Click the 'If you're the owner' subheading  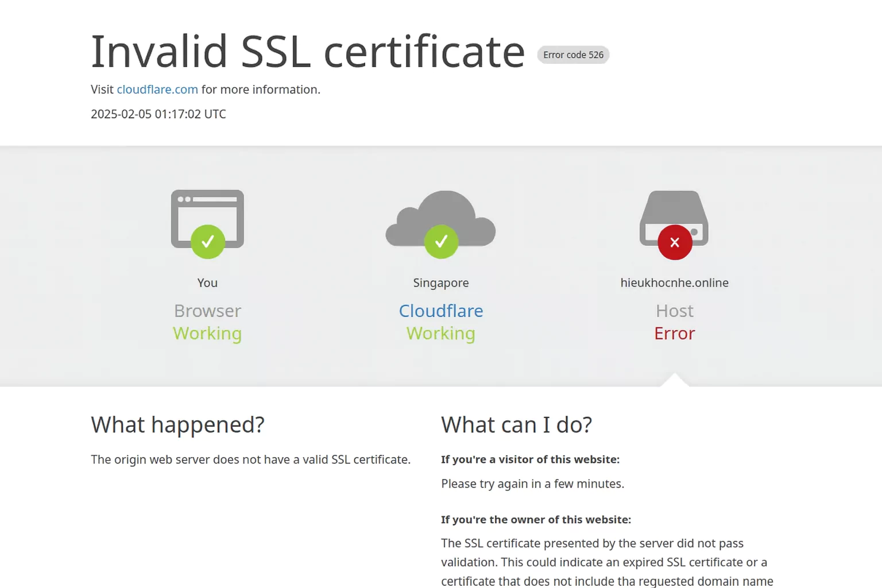click(x=536, y=520)
